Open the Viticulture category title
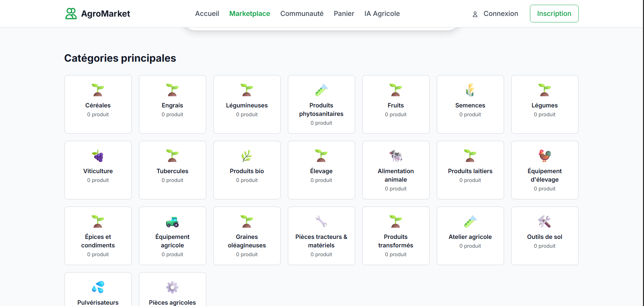This screenshot has height=306, width=644. click(x=98, y=171)
